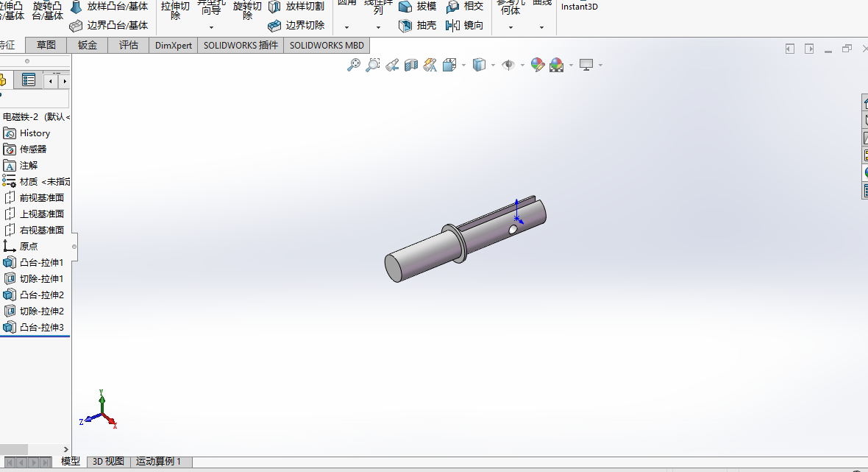The image size is (868, 472).
Task: Switch to 3D 视图 bottom tab
Action: tap(108, 462)
